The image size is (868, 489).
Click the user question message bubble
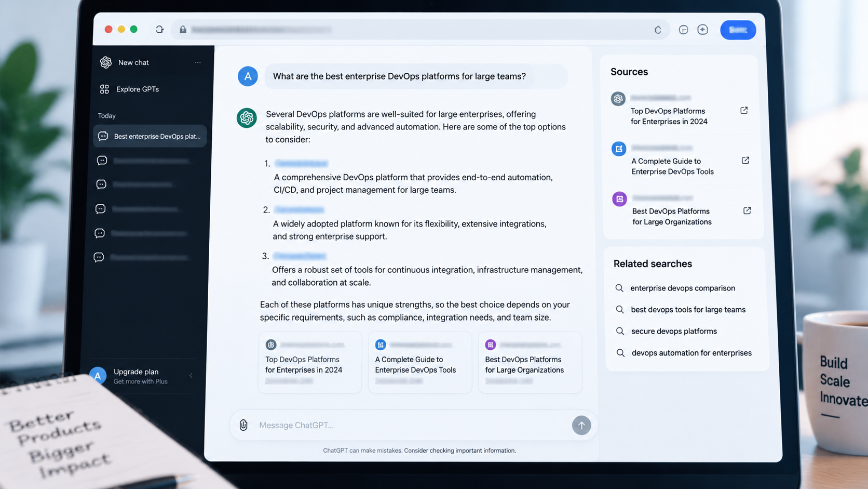(x=416, y=76)
